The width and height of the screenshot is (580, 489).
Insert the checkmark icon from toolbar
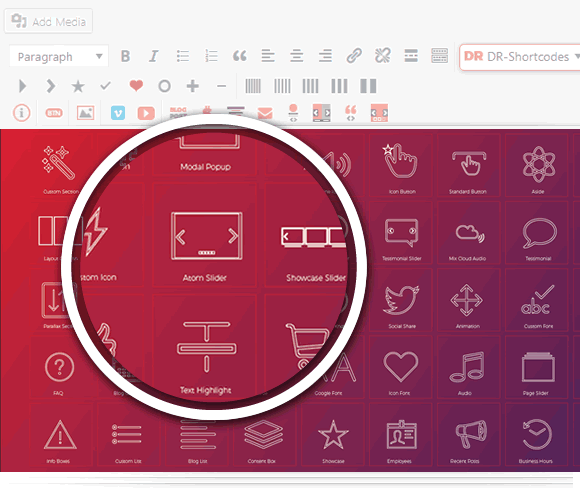pyautogui.click(x=105, y=86)
